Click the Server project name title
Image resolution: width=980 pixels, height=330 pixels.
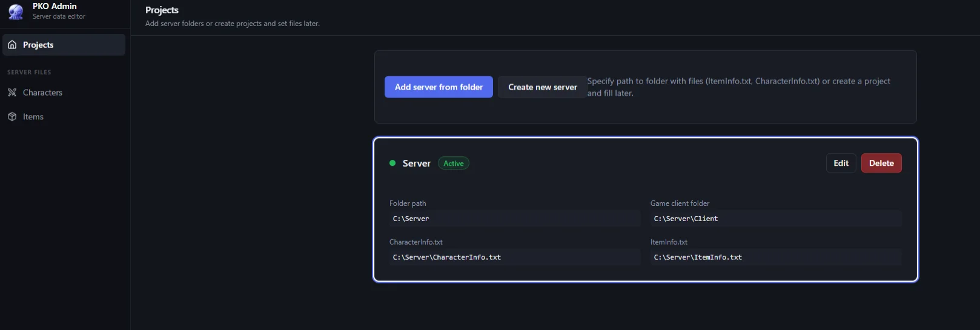(x=417, y=163)
